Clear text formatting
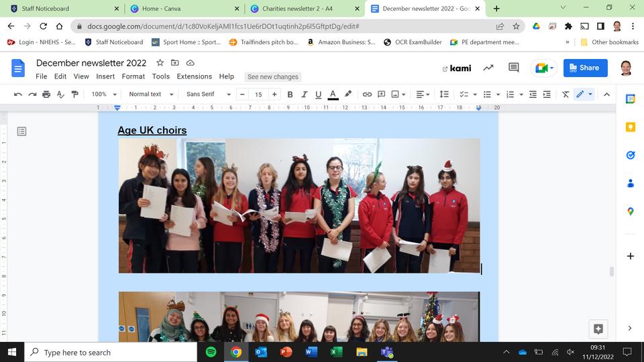644x362 pixels. click(566, 95)
